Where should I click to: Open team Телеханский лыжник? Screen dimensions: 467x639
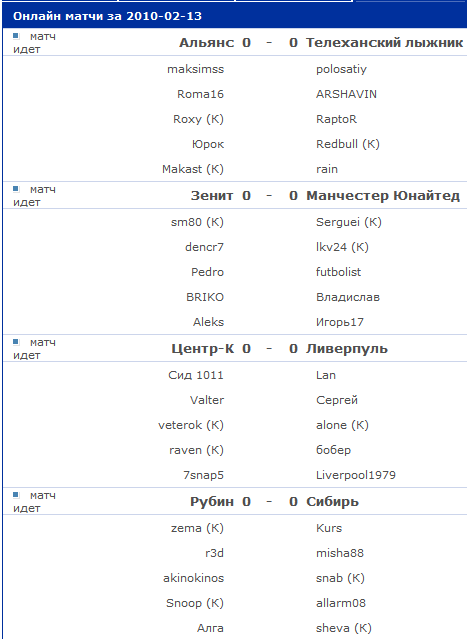click(384, 43)
